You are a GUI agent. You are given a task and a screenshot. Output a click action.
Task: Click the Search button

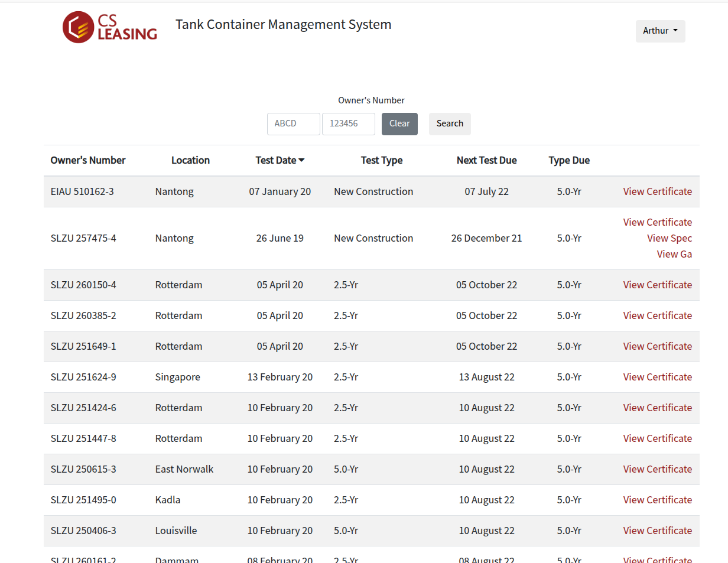(x=450, y=124)
